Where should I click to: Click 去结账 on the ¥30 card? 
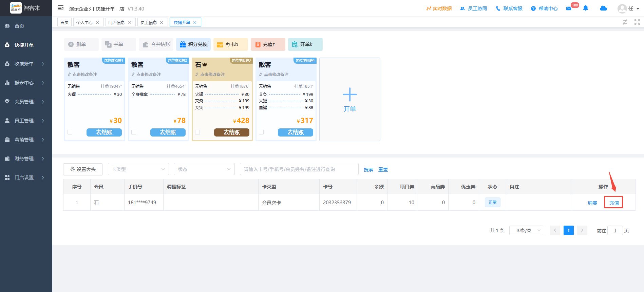tap(104, 132)
